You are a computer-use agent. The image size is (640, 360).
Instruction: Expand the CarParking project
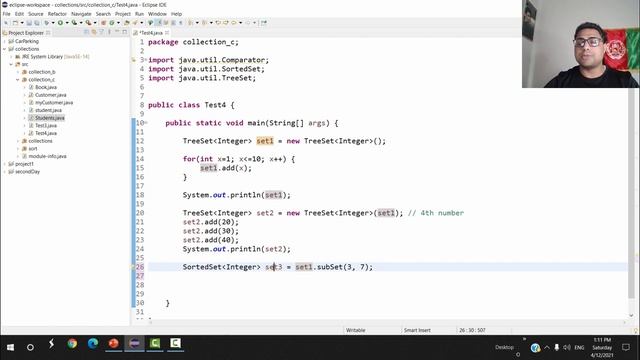pos(4,41)
